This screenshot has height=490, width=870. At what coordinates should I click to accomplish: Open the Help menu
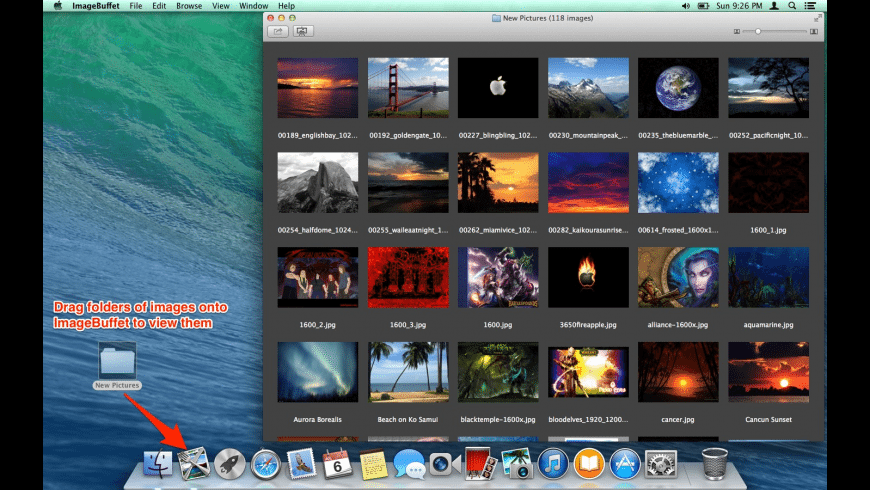pos(286,6)
